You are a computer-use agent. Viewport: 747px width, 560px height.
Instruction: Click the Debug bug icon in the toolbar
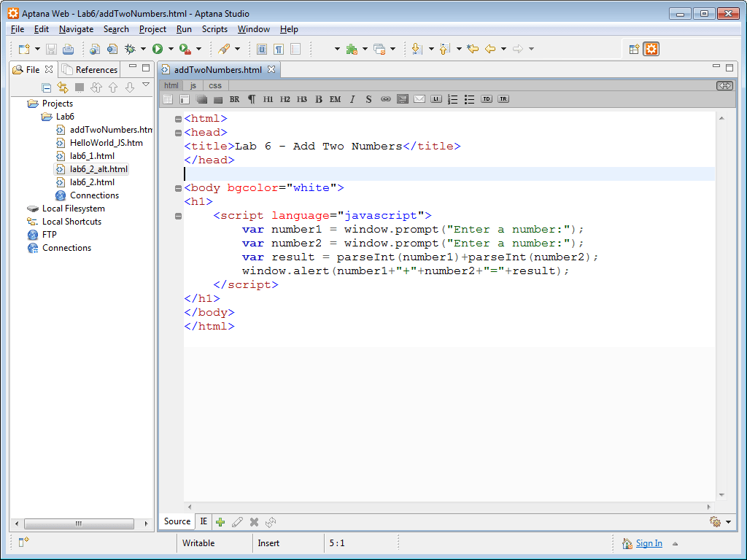tap(131, 49)
